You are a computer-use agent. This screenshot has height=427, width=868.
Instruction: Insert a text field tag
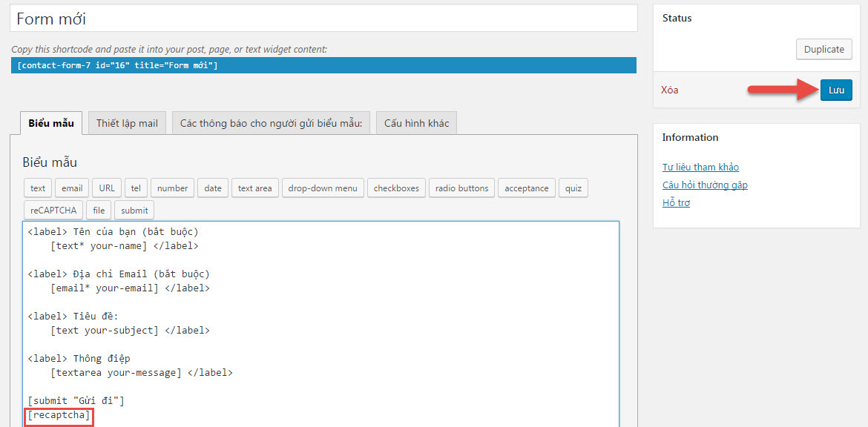point(37,188)
